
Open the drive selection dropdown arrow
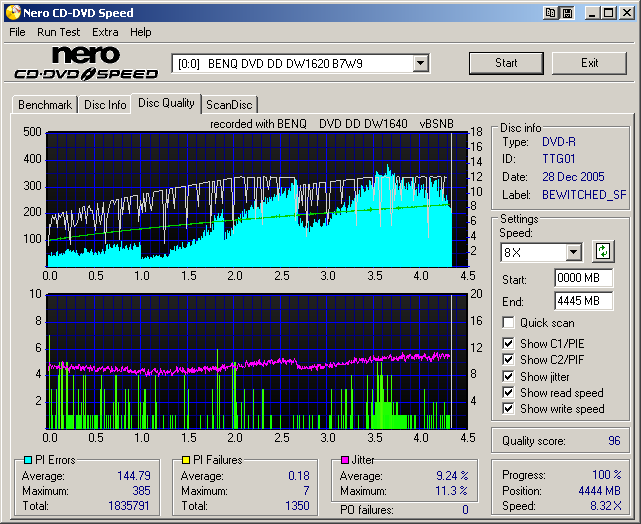(420, 63)
